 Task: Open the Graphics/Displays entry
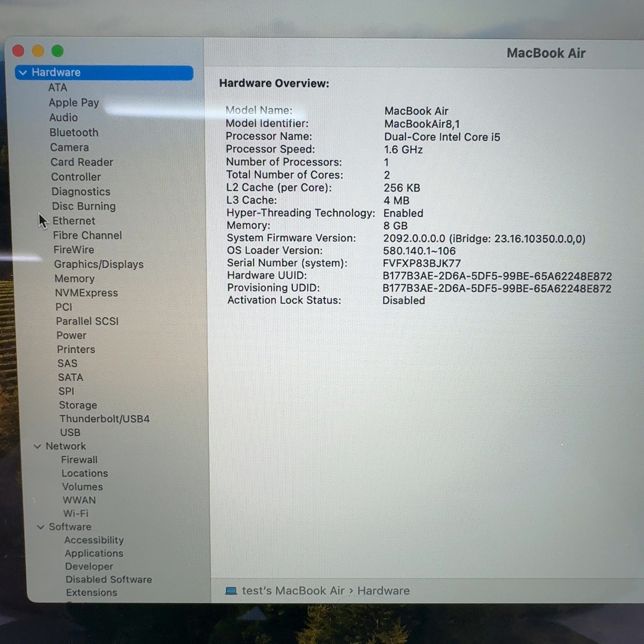(x=99, y=264)
